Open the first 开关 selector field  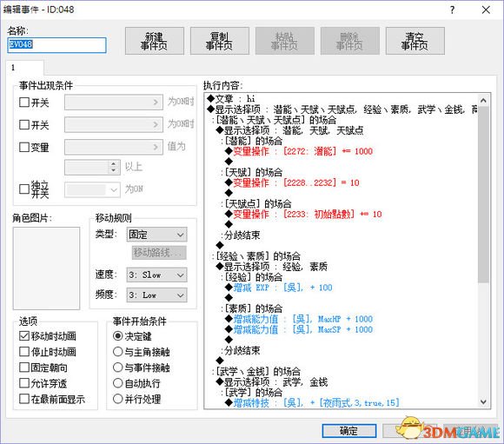tap(114, 103)
